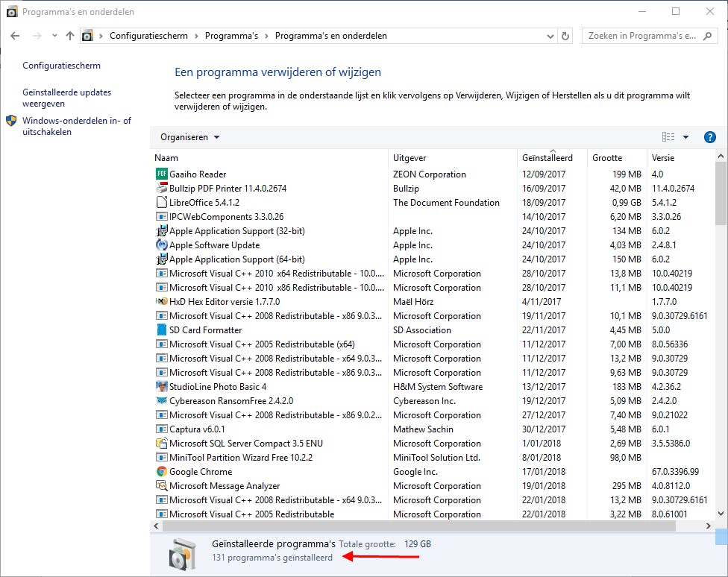Click the Maël Hörz publisher cell

coord(413,302)
